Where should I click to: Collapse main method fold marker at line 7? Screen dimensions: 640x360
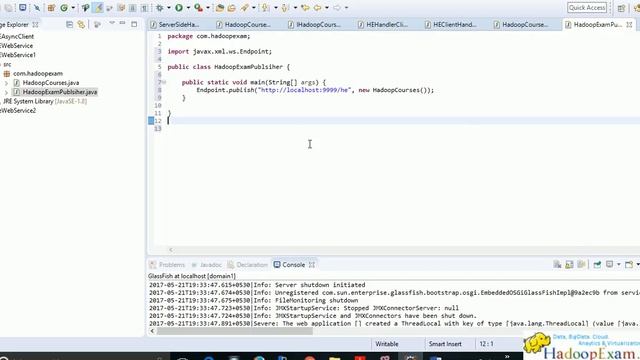tap(164, 82)
